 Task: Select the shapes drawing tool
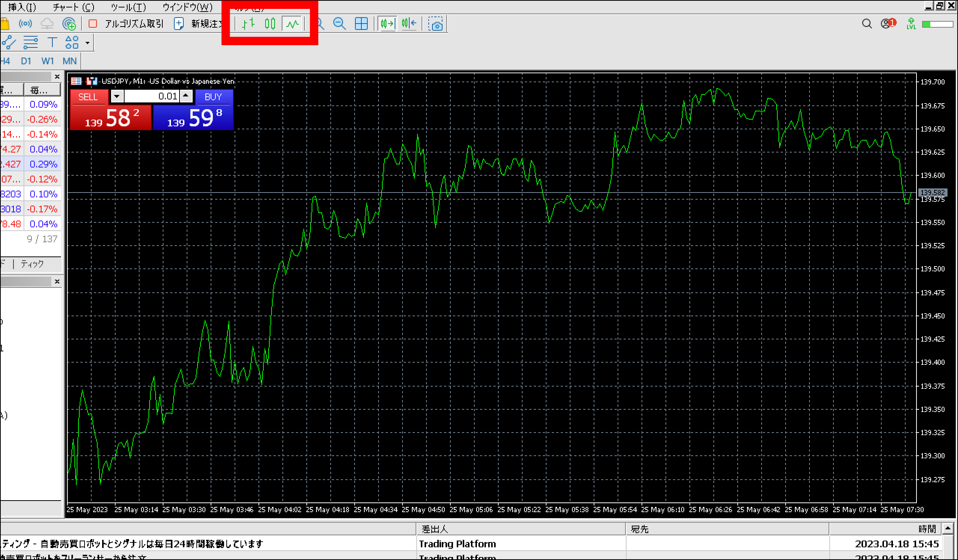tap(71, 42)
